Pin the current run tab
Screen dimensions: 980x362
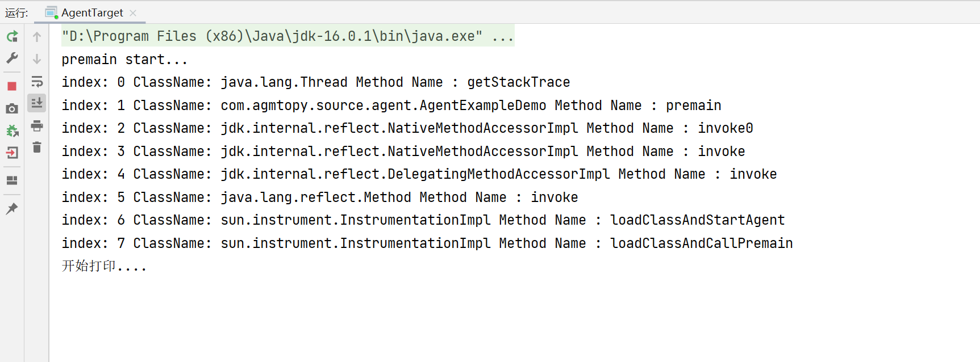click(12, 208)
